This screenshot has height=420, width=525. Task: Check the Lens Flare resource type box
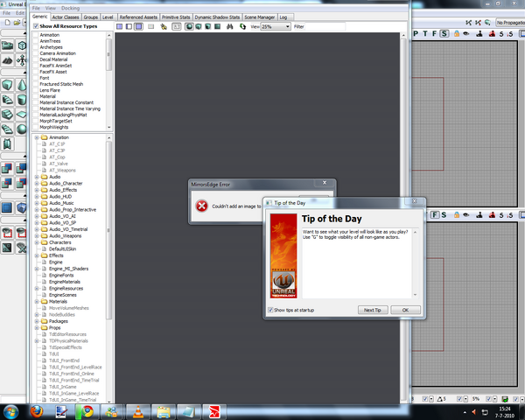pyautogui.click(x=36, y=90)
